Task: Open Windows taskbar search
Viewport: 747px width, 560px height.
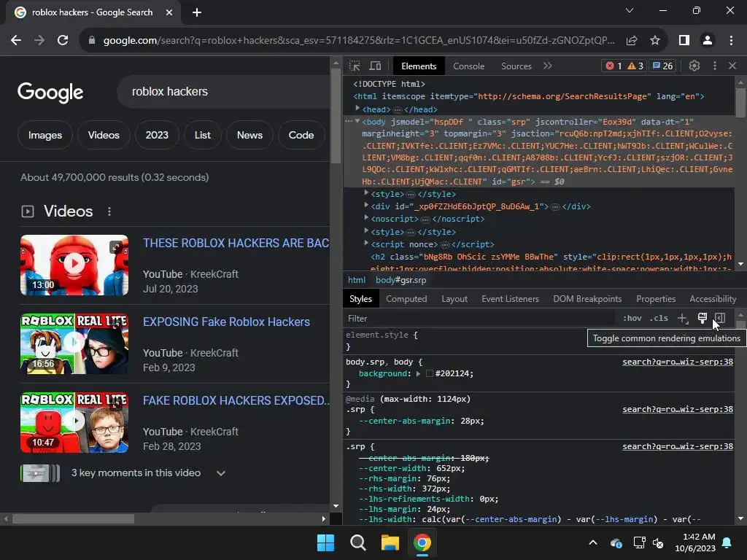Action: coord(357,542)
